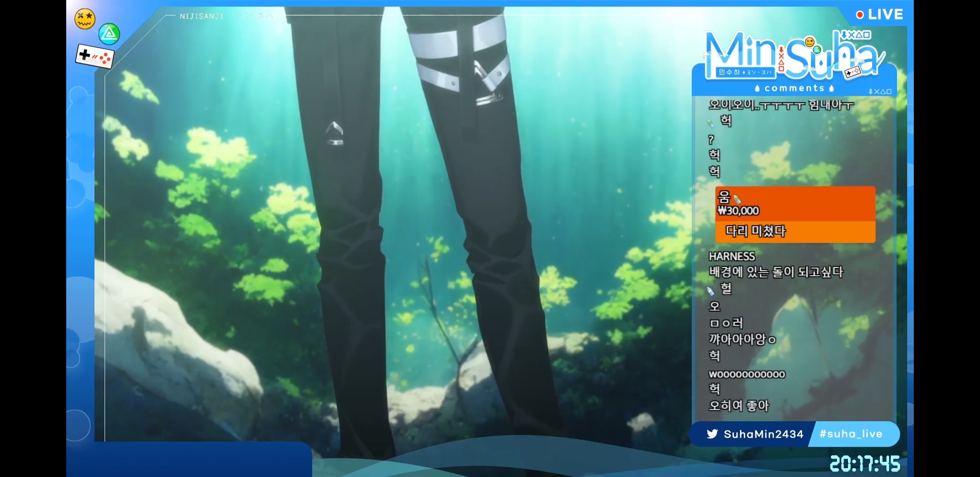Click the small emoji face on the Suha logo
Screen dimensions: 980x477
810,42
